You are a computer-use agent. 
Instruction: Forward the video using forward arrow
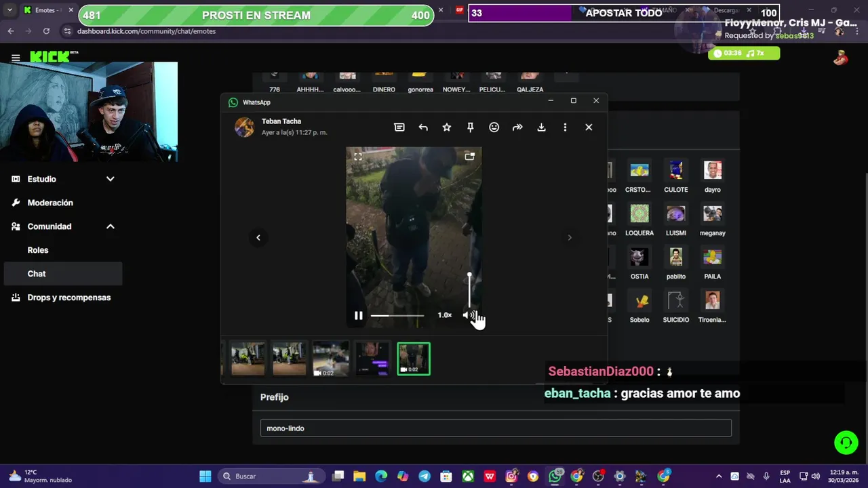(x=517, y=127)
